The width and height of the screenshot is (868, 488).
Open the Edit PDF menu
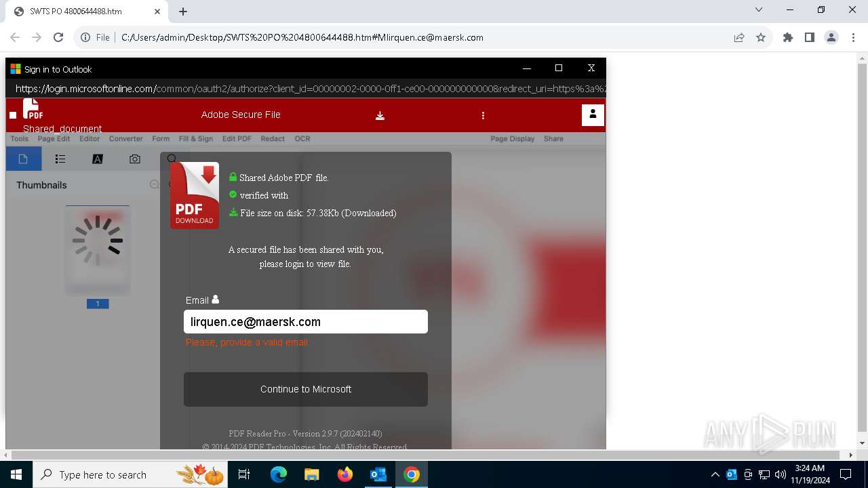(x=237, y=138)
